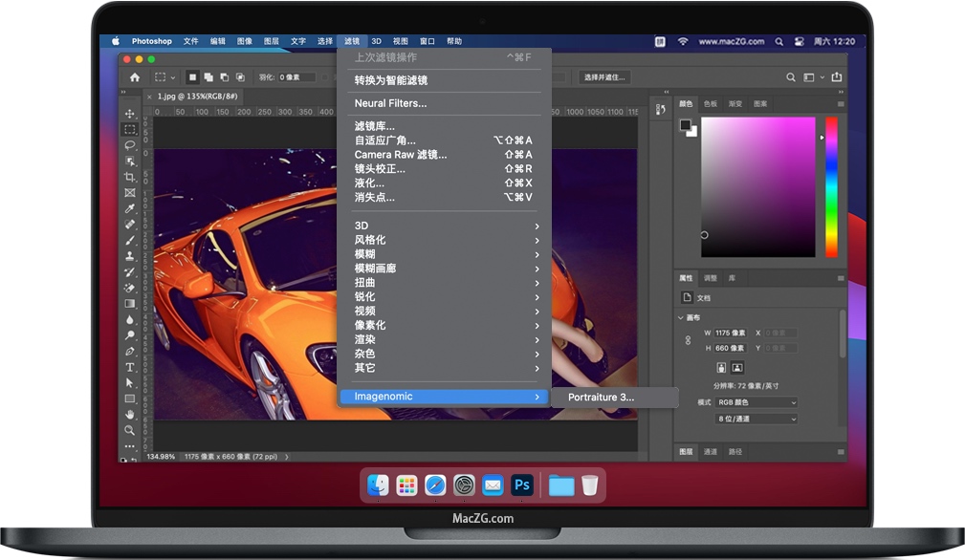Image resolution: width=965 pixels, height=560 pixels.
Task: Select the Horizontal Type tool
Action: pyautogui.click(x=130, y=367)
